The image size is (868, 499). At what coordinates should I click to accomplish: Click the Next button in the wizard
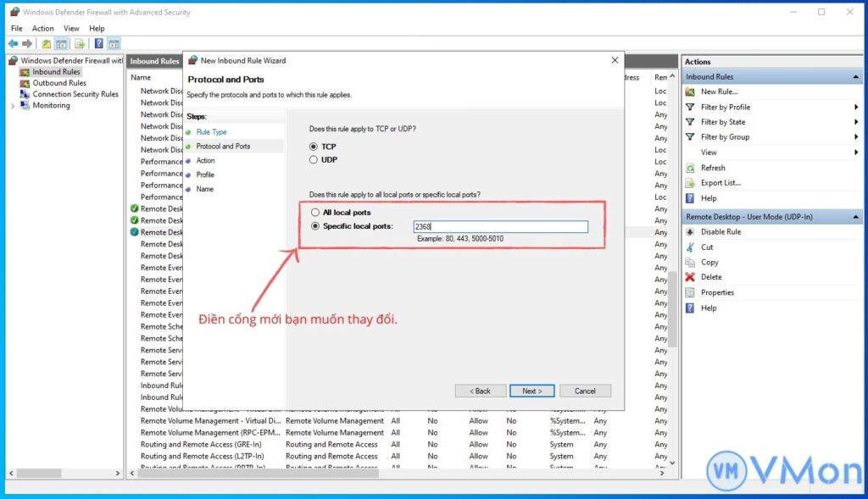click(532, 391)
